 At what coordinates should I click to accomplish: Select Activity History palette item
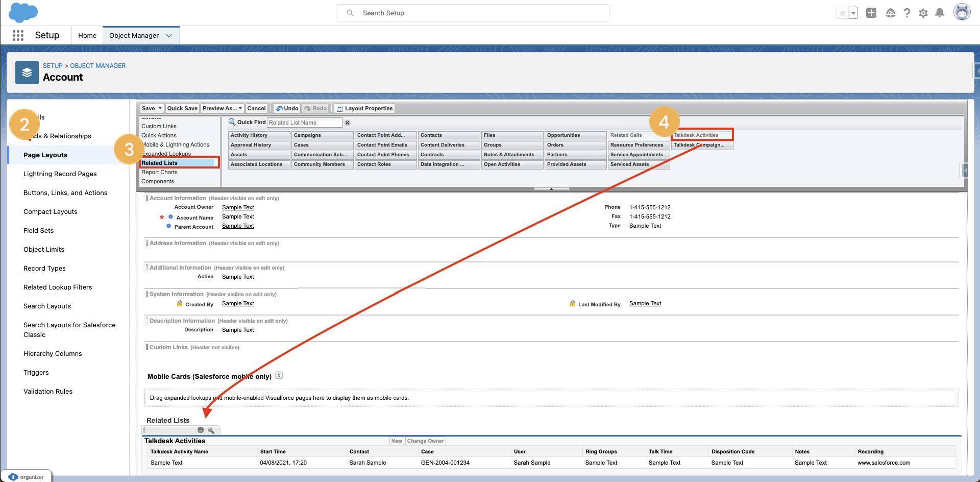pos(259,135)
